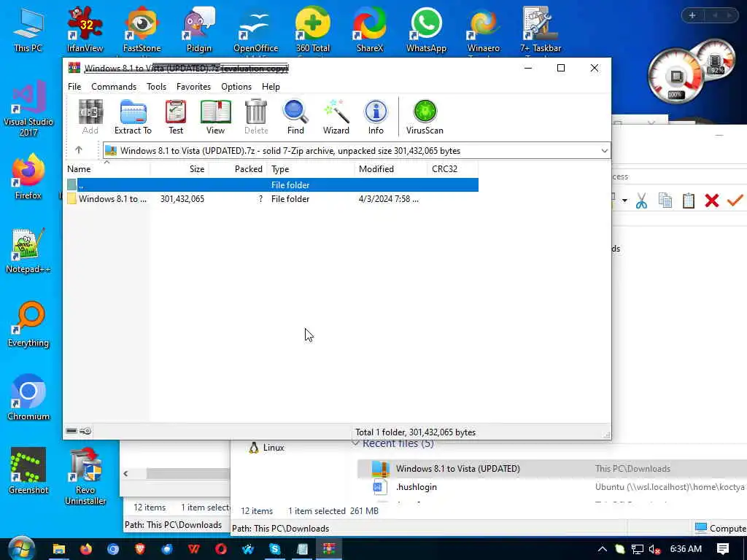Go up one folder level arrow
747x560 pixels.
(x=79, y=150)
